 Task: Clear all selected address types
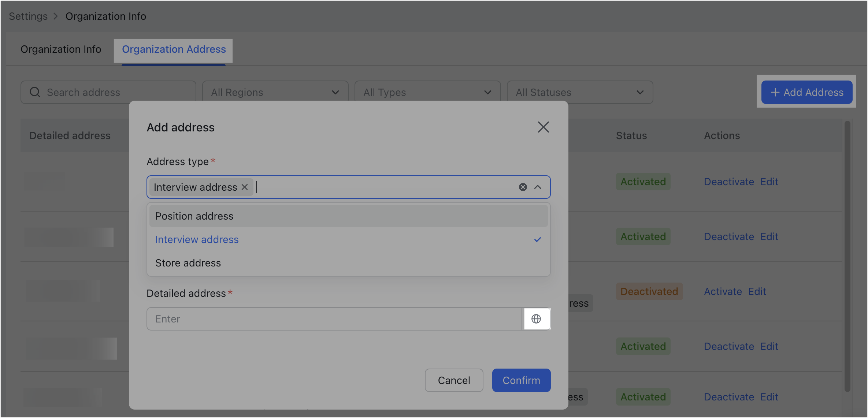[523, 187]
